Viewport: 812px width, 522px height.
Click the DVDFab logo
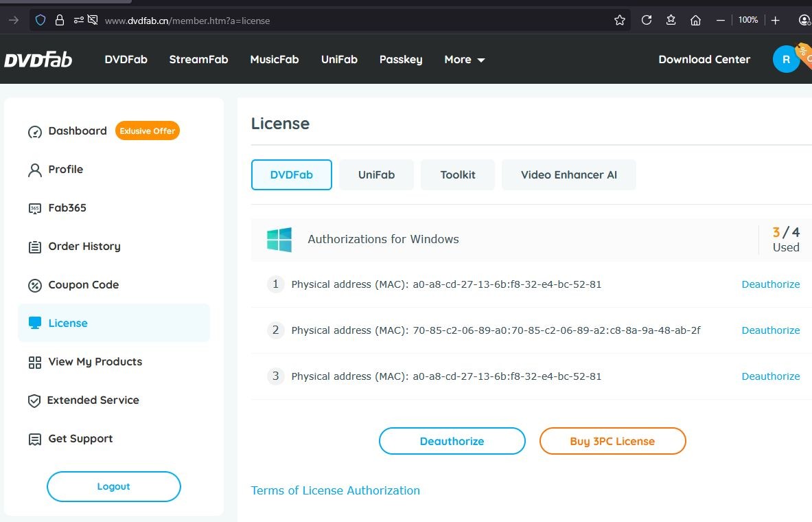coord(38,60)
